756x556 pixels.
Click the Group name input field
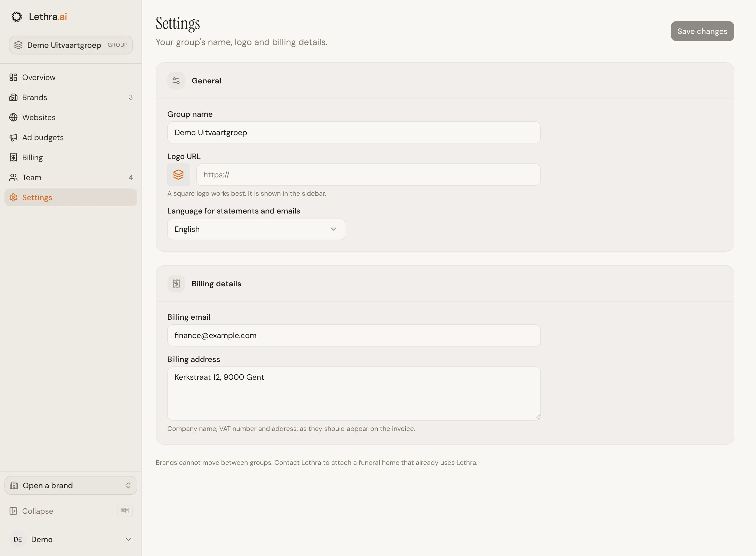pos(354,133)
